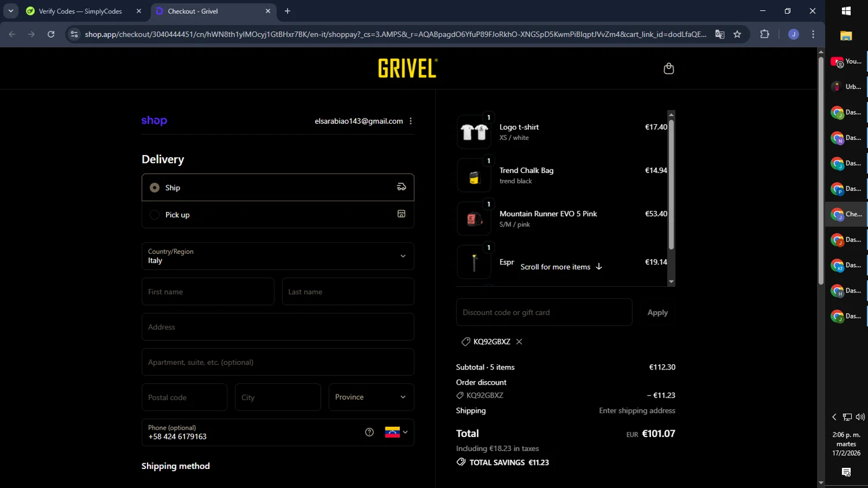868x488 pixels.
Task: Click the Total €101.07 amount
Action: (659, 434)
